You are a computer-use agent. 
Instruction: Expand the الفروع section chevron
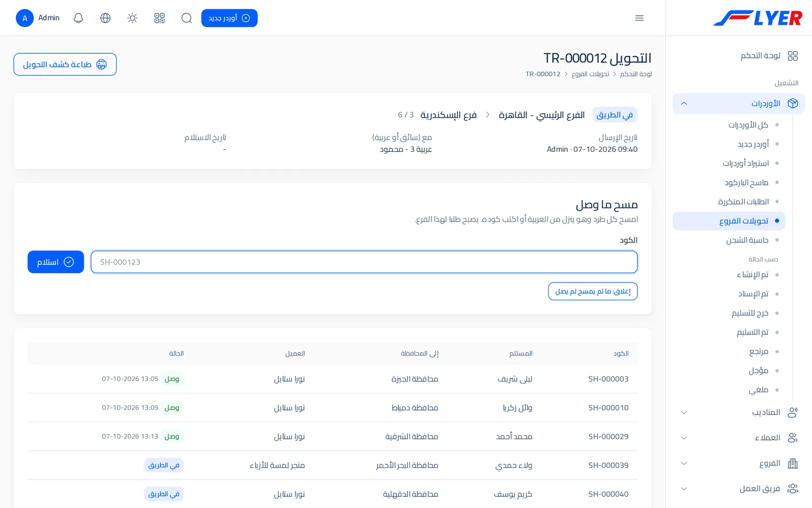[x=684, y=463]
